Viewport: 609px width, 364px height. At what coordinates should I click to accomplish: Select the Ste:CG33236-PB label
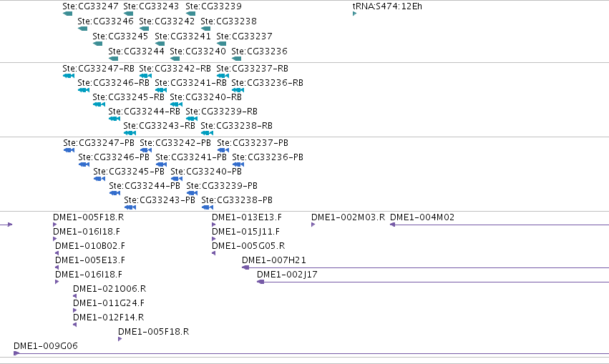click(268, 157)
